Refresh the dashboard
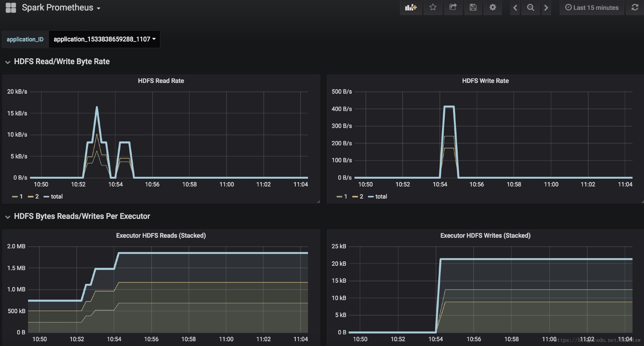Image resolution: width=644 pixels, height=346 pixels. click(635, 7)
